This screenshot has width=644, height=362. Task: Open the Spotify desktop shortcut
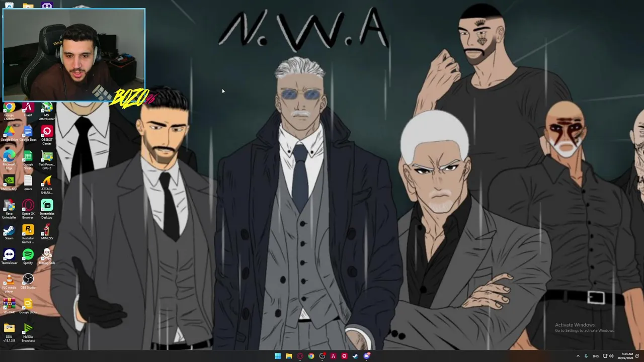coord(28,256)
